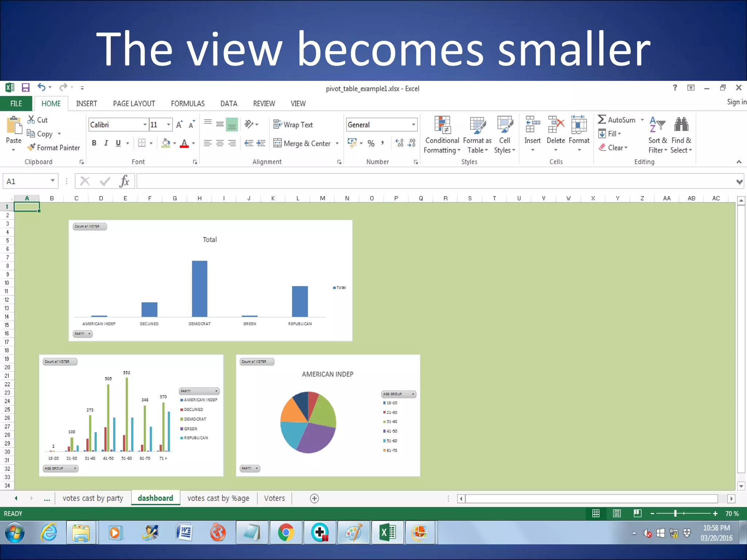The width and height of the screenshot is (747, 560).
Task: Click the AutoSum button
Action: point(617,120)
